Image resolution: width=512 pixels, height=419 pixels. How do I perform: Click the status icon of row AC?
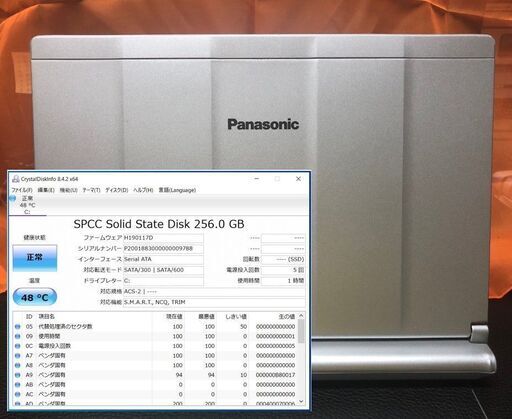click(x=18, y=394)
